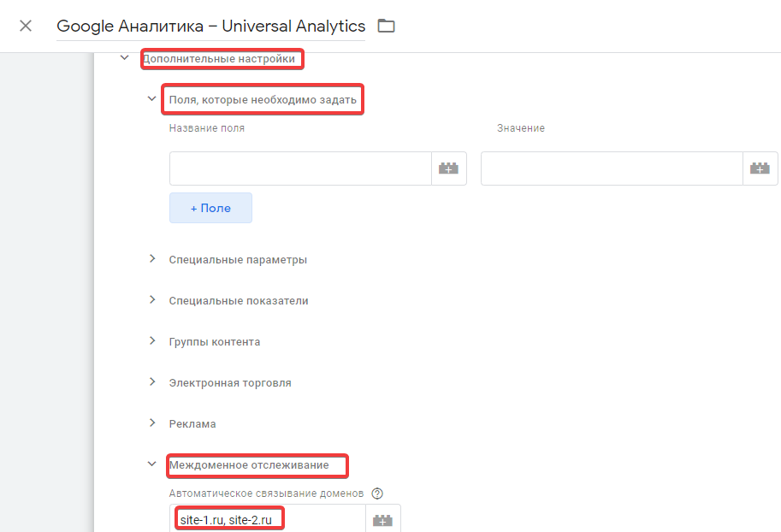Expand the Специальные параметры chevron

tap(152, 258)
